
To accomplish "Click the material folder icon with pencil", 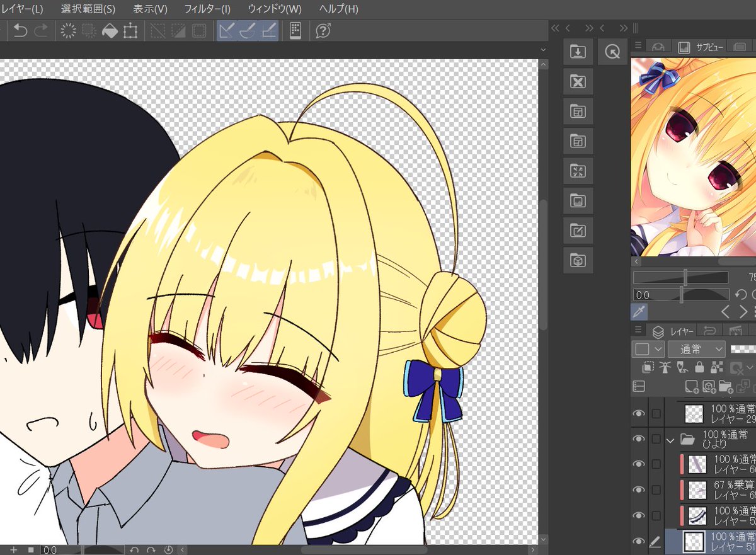I will (x=578, y=231).
